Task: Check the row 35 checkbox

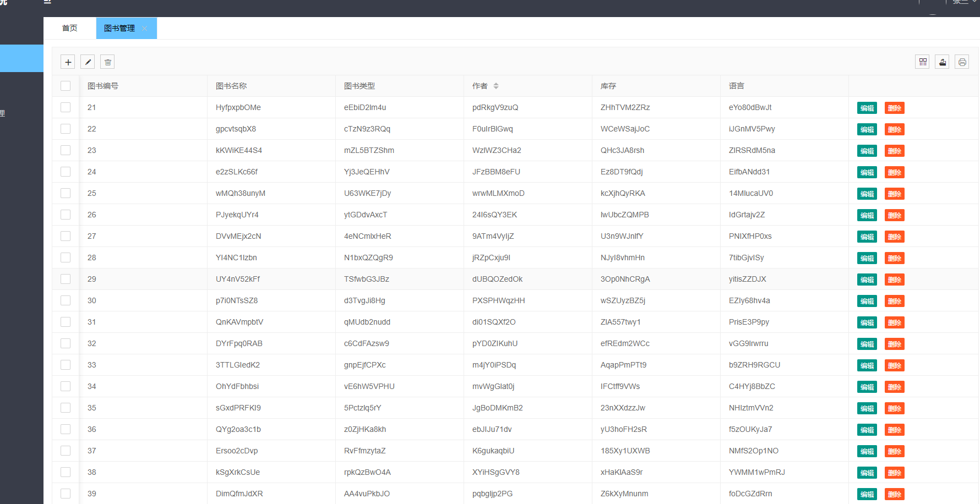Action: [x=66, y=408]
